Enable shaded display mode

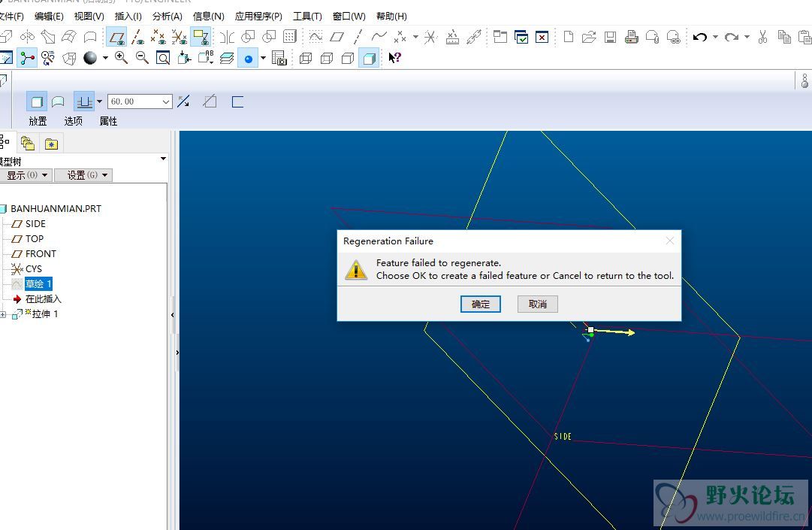point(370,58)
